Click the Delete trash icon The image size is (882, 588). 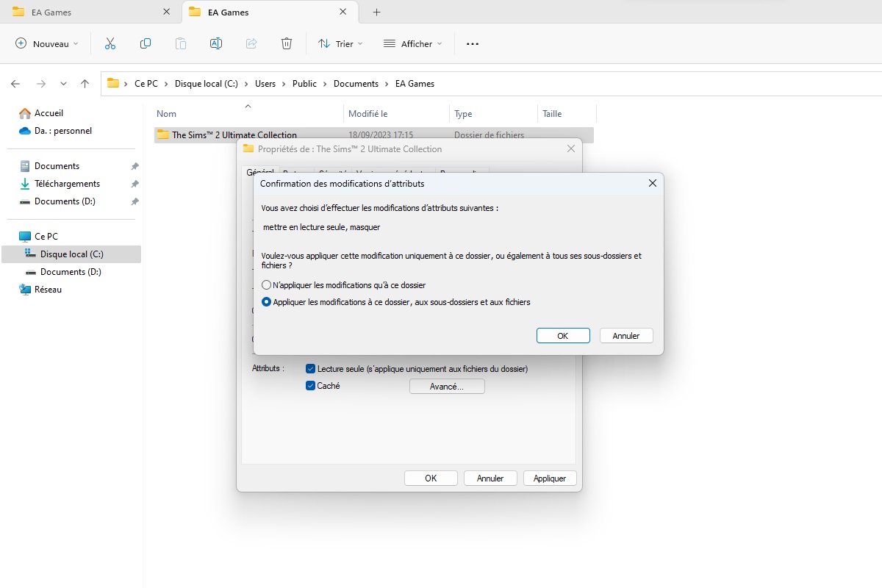tap(287, 44)
